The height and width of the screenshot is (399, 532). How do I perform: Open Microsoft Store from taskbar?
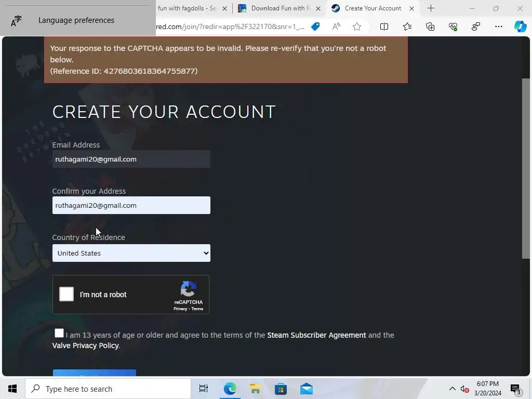point(281,389)
